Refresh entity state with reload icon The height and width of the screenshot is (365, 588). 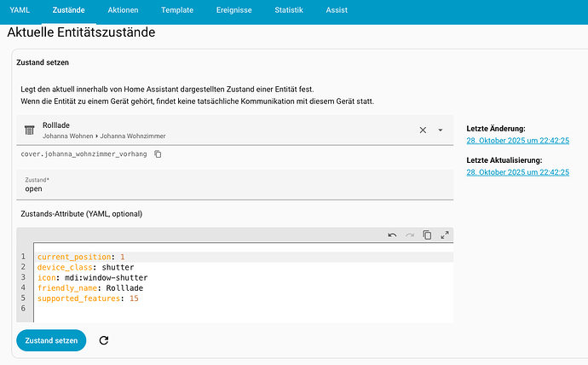coord(104,340)
